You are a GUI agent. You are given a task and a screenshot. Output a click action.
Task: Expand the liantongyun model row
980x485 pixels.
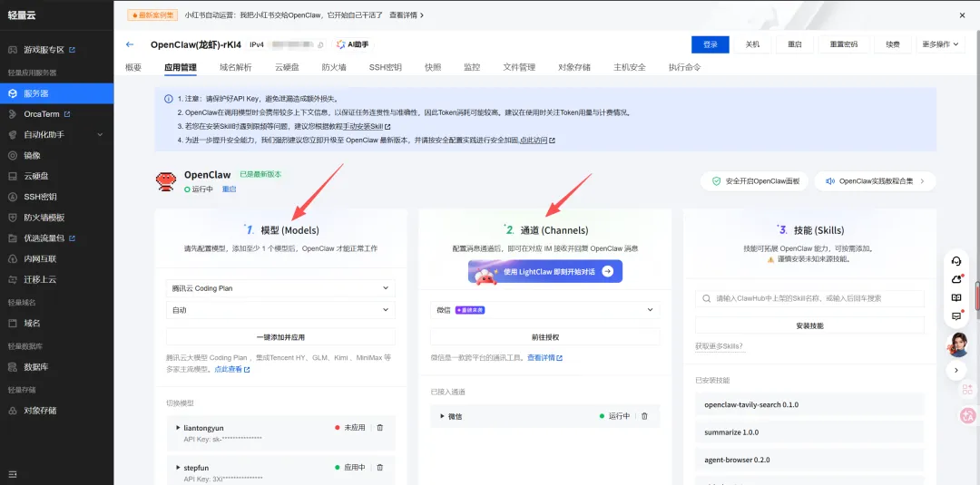178,428
